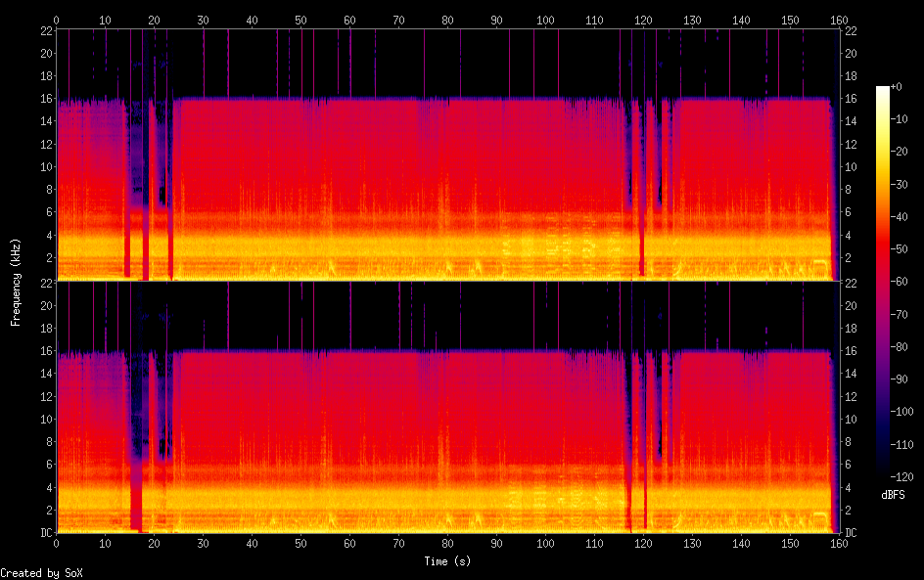Select the "10" tick on the bottom time axis

105,544
